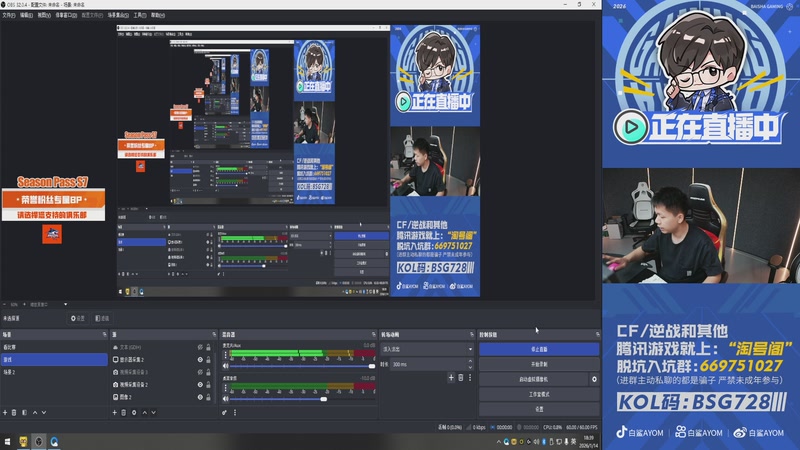The height and width of the screenshot is (450, 800).
Task: Open the View menu
Action: pyautogui.click(x=44, y=15)
